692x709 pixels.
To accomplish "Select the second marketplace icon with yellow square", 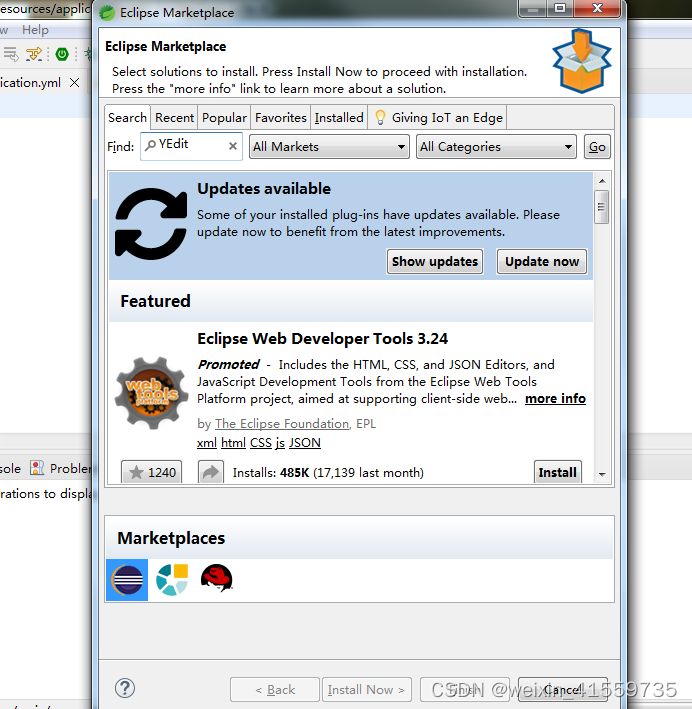I will coord(172,580).
